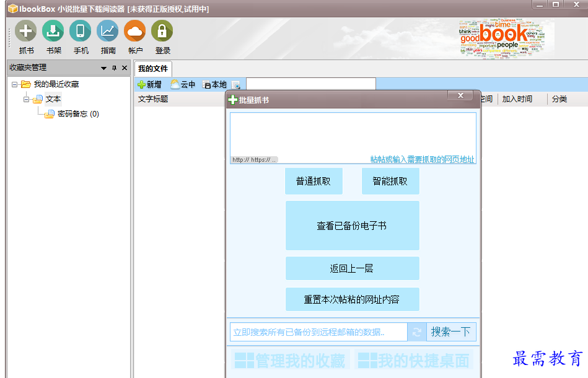Click the 智能抓取 button
Viewport: 588px width, 378px height.
(x=390, y=181)
